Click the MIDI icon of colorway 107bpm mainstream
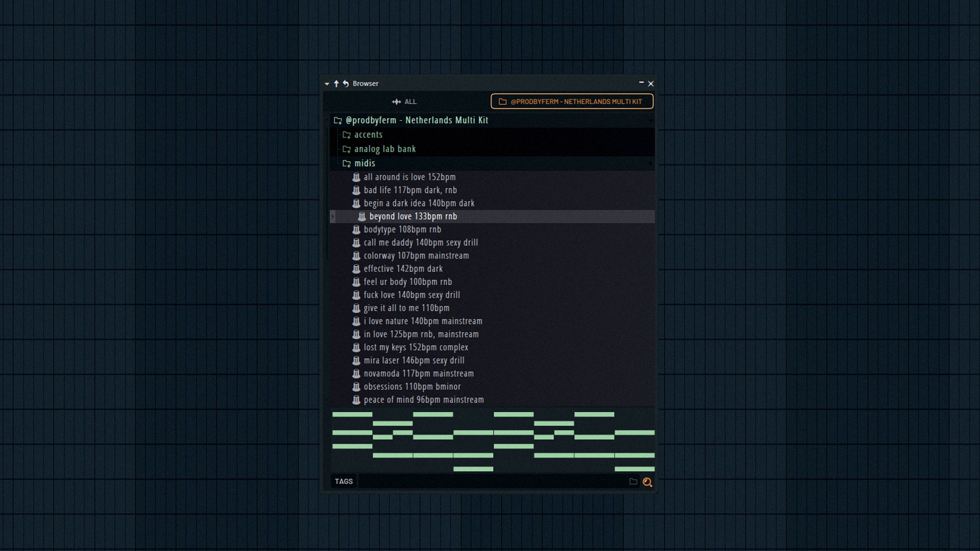Screen dimensions: 980x551 coord(356,256)
